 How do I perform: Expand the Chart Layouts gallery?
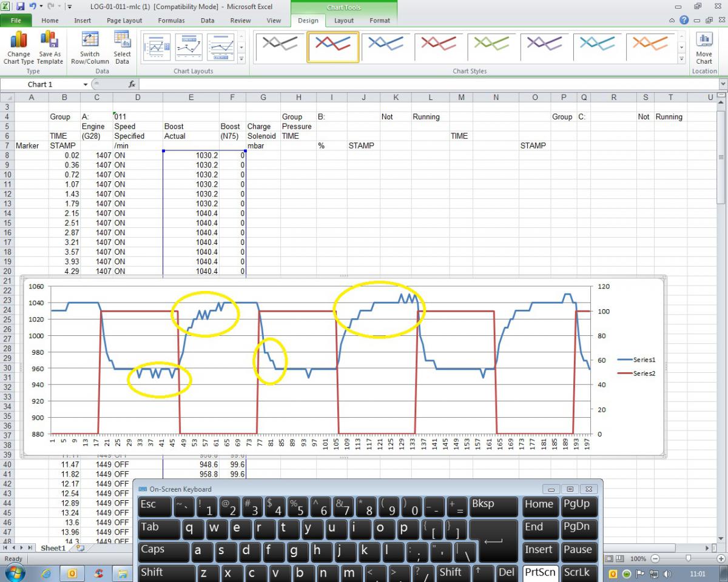pos(241,59)
